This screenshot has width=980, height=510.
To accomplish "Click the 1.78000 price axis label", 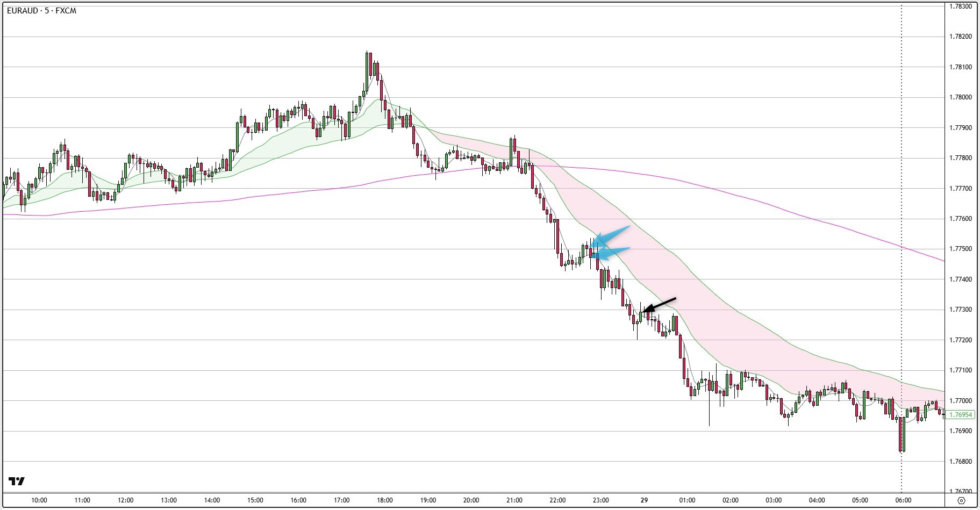I will (x=961, y=97).
